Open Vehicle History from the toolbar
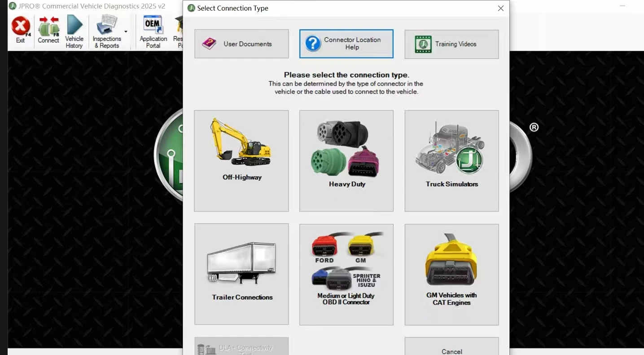644x355 pixels. [74, 31]
